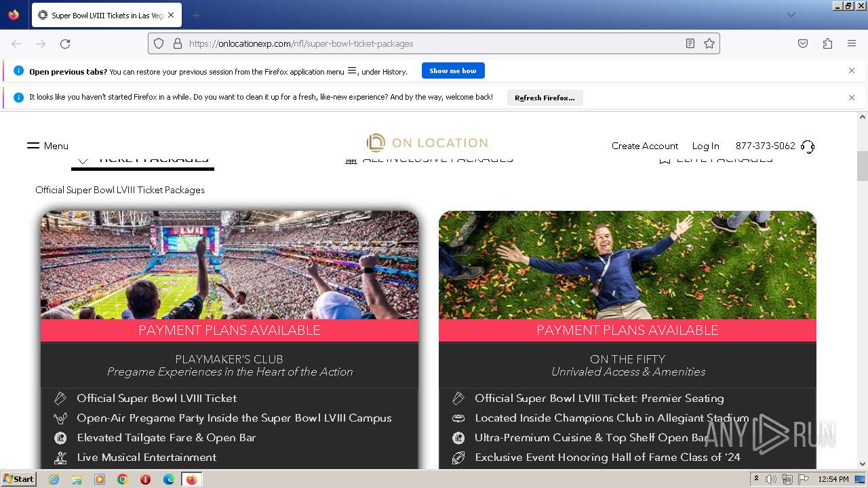The image size is (868, 488).
Task: Open Chrome from the taskbar
Action: point(123,479)
